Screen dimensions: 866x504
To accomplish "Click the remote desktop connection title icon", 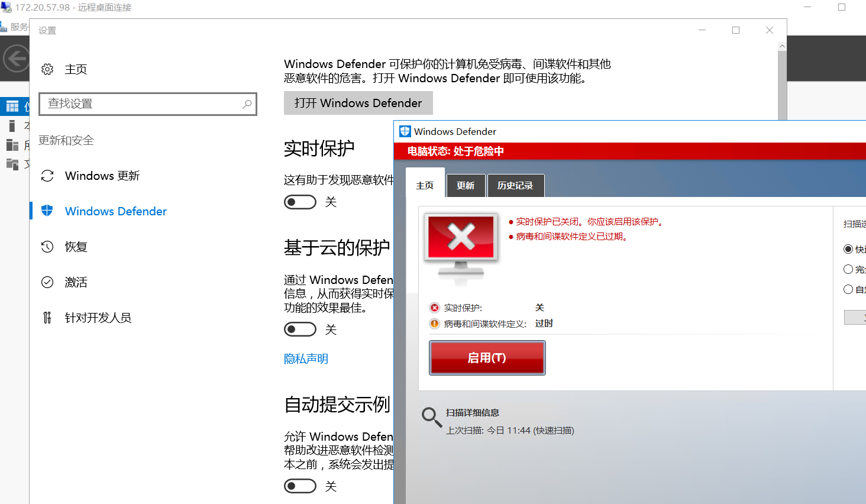I will (6, 7).
